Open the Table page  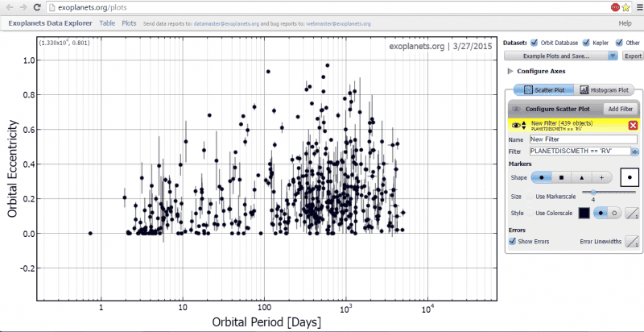pos(107,23)
